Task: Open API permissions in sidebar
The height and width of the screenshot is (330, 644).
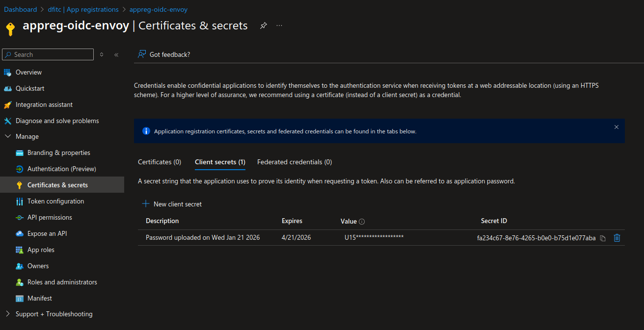Action: click(50, 217)
